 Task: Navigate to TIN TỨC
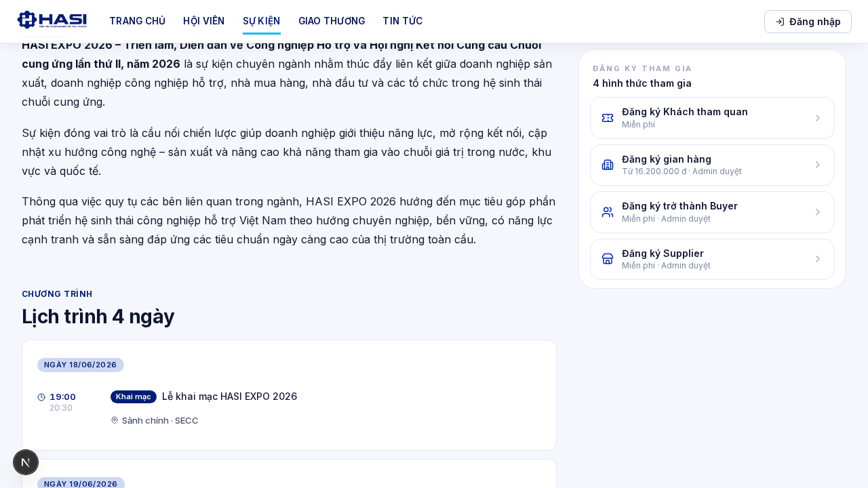pos(402,21)
